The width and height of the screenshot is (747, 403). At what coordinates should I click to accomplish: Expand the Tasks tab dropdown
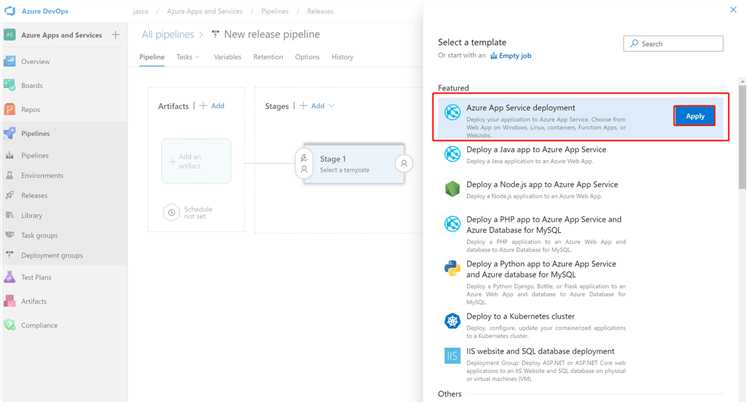[x=198, y=57]
